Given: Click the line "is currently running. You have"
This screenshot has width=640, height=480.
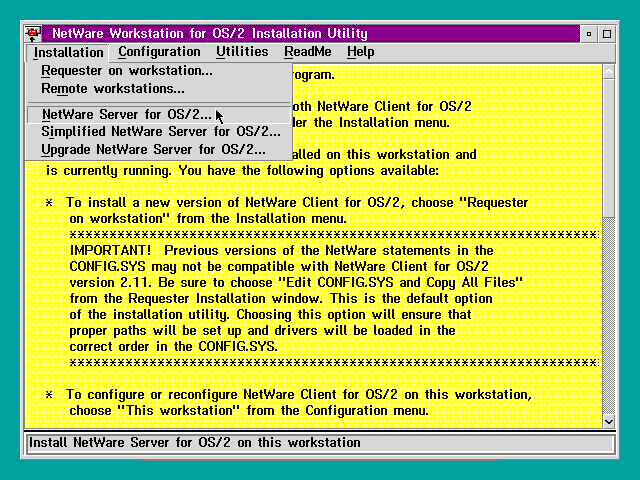Looking at the screenshot, I should 242,171.
